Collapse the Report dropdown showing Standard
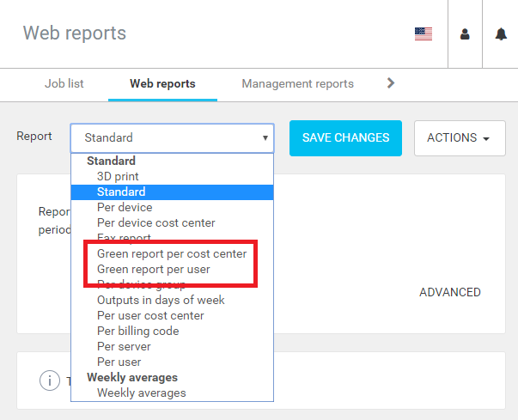Screen dimensions: 518x420 pos(172,137)
